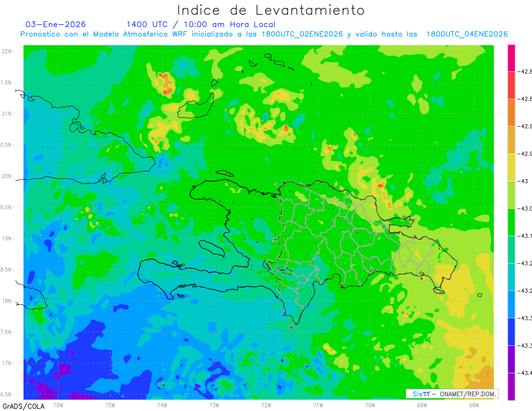
Task: Click the pink legend color swatch
Action: tap(511, 58)
